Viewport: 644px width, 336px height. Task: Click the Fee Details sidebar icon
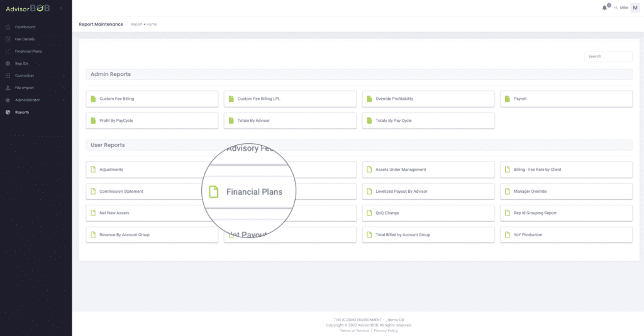pyautogui.click(x=8, y=39)
